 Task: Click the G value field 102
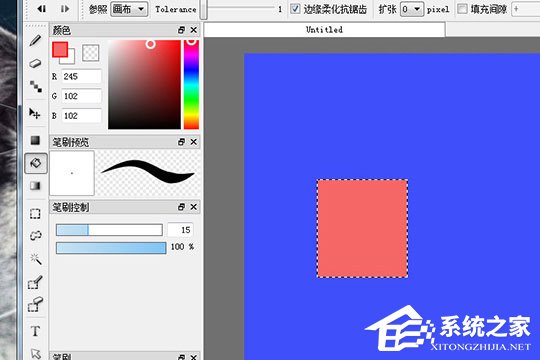click(81, 96)
